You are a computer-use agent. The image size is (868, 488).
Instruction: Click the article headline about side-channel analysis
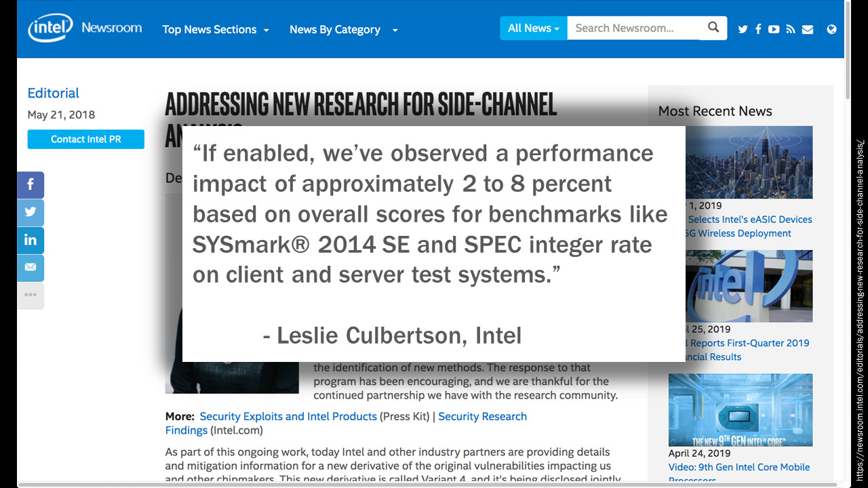(361, 104)
